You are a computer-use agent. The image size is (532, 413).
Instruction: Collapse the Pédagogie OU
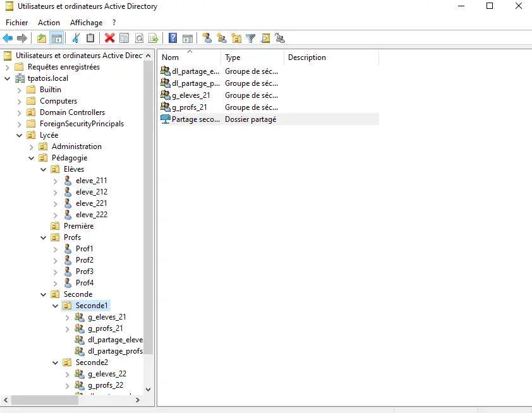click(x=31, y=158)
